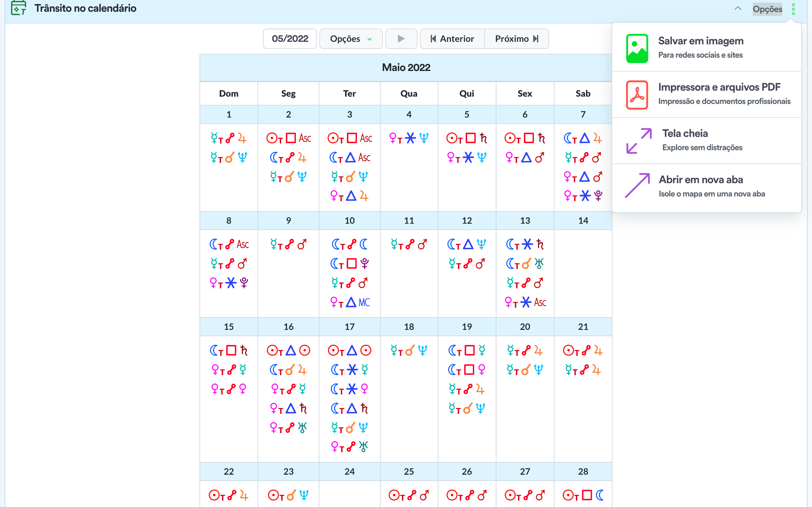Click the transit calendar icon in header

pyautogui.click(x=18, y=8)
